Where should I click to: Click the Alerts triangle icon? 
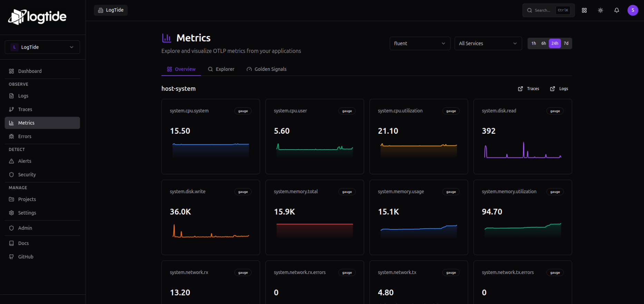coord(11,161)
